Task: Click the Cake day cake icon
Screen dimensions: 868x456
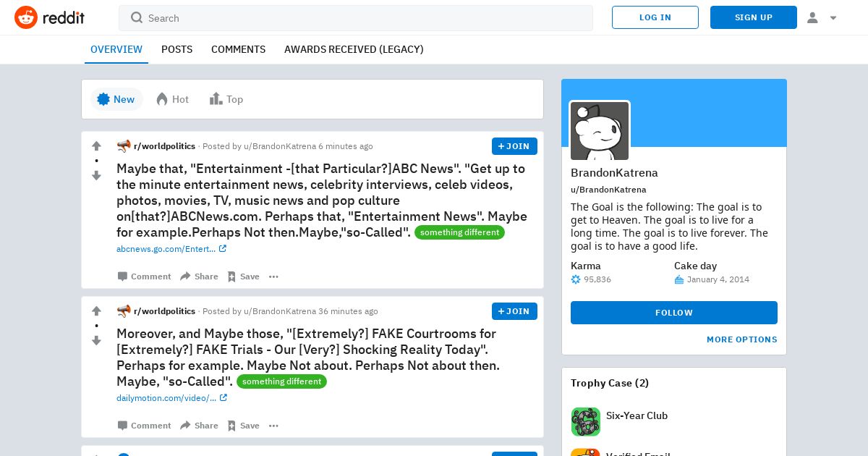Action: (679, 279)
